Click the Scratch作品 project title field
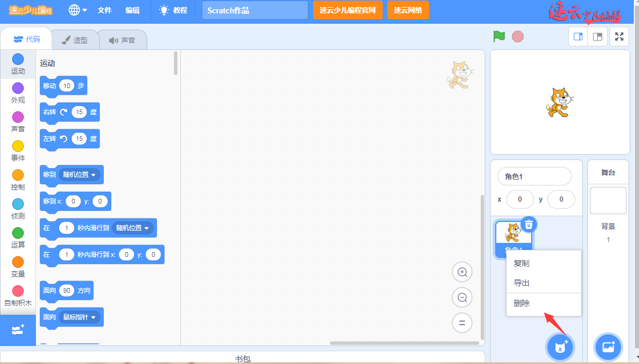This screenshot has width=639, height=364. click(x=255, y=10)
